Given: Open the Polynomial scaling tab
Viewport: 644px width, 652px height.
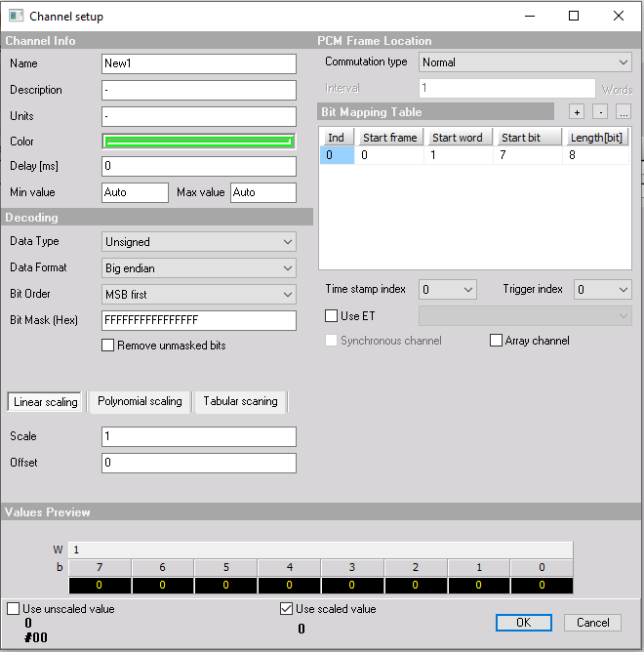Looking at the screenshot, I should (140, 401).
